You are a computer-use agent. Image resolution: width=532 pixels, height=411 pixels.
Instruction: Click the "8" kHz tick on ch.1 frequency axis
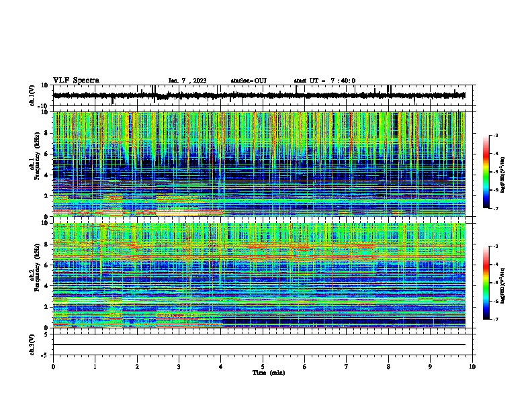[x=47, y=133]
